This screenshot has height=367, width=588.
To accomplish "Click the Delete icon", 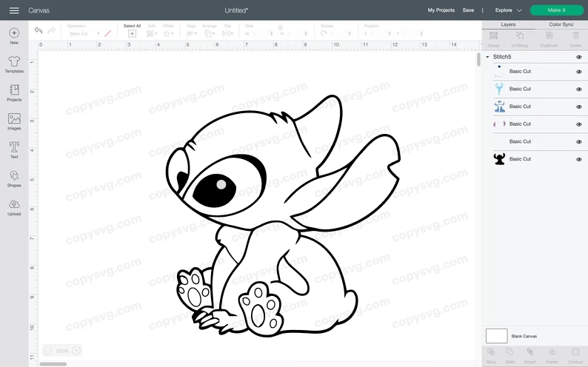I will (576, 36).
